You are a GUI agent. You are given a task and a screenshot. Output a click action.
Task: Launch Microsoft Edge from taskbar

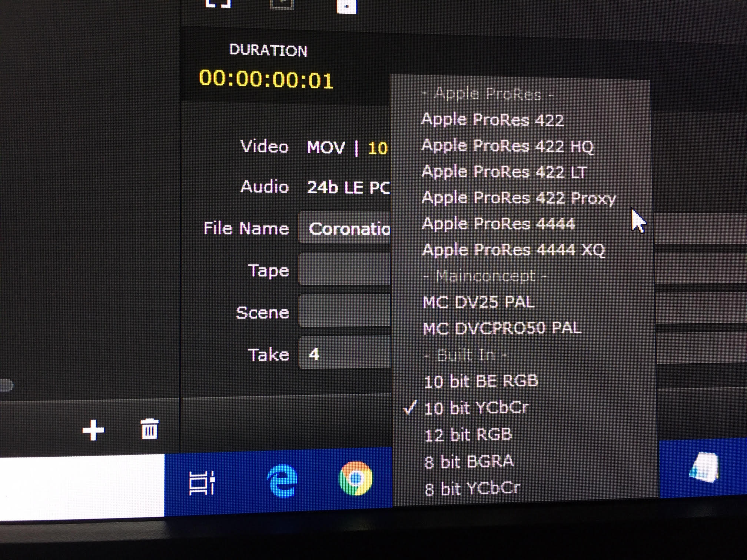click(282, 481)
